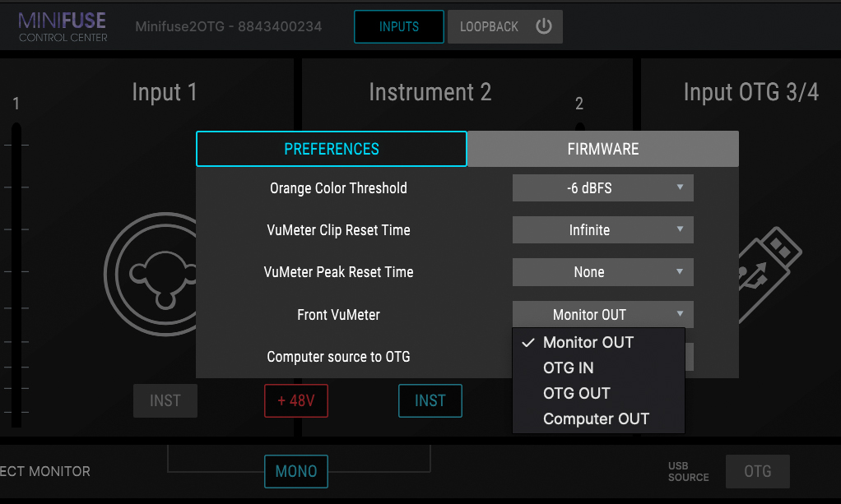Click the loopback power icon

point(543,26)
